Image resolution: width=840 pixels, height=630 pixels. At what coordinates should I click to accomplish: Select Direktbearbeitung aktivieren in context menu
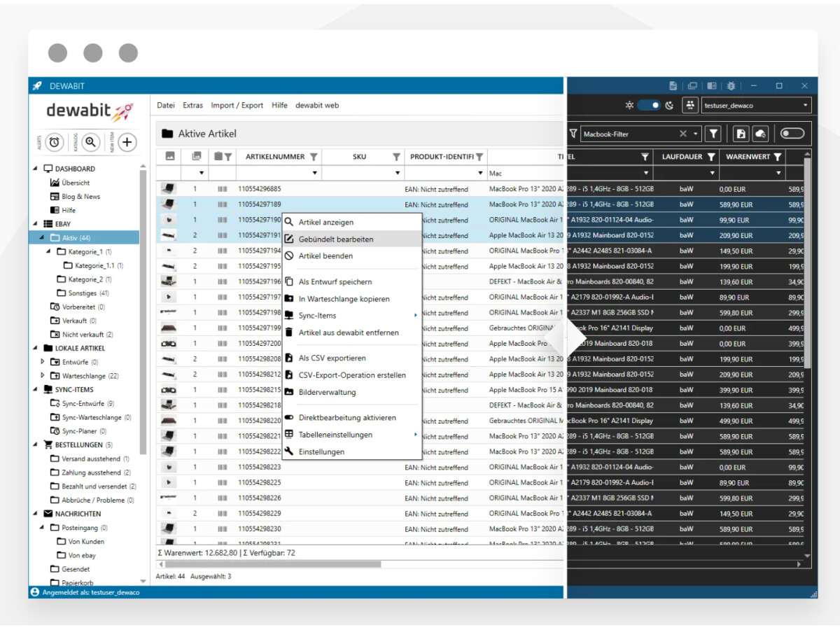coord(347,418)
